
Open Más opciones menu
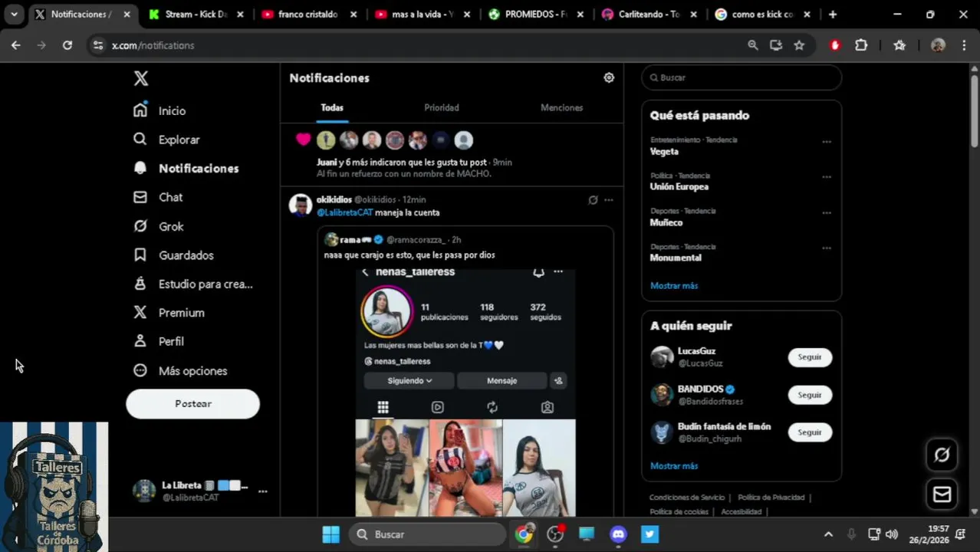[180, 370]
